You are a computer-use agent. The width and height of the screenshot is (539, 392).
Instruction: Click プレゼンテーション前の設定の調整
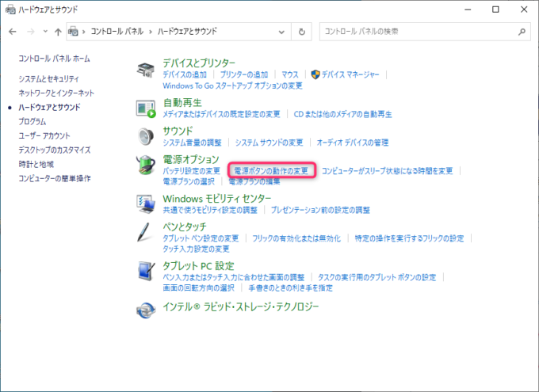[x=320, y=210]
